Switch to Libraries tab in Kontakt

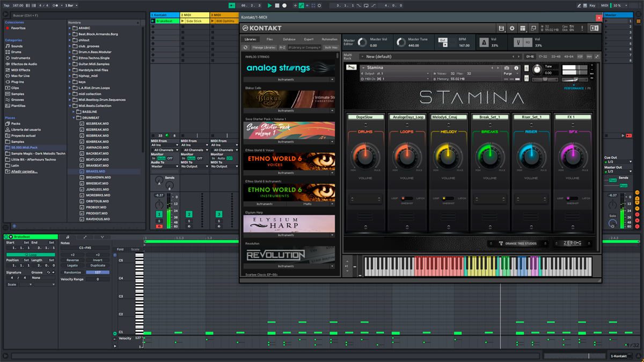tap(251, 39)
